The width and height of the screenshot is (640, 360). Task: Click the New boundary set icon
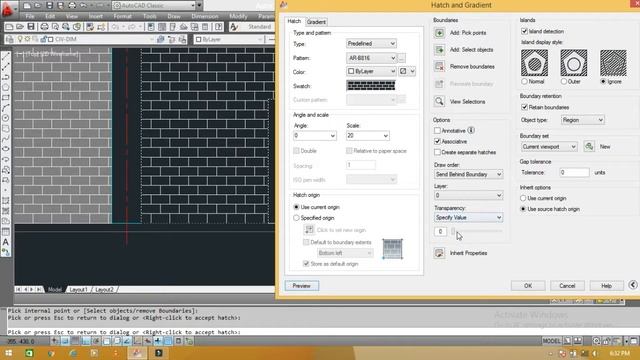[x=589, y=146]
